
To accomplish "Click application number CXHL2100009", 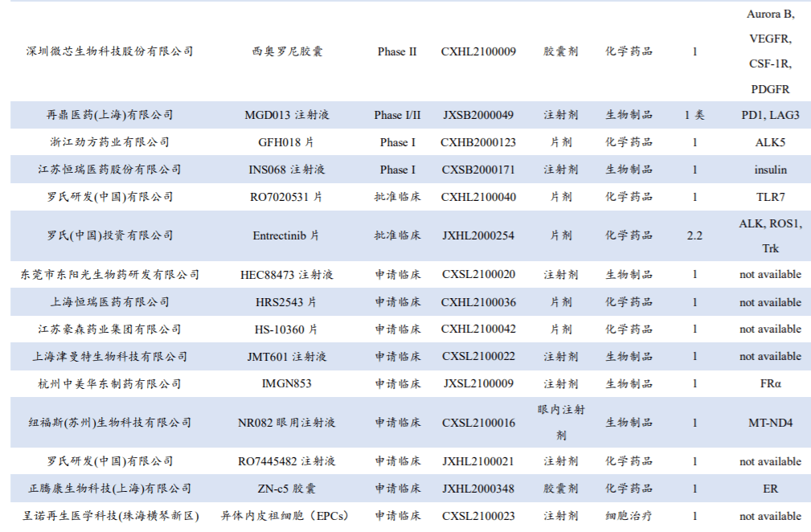I will tap(478, 51).
